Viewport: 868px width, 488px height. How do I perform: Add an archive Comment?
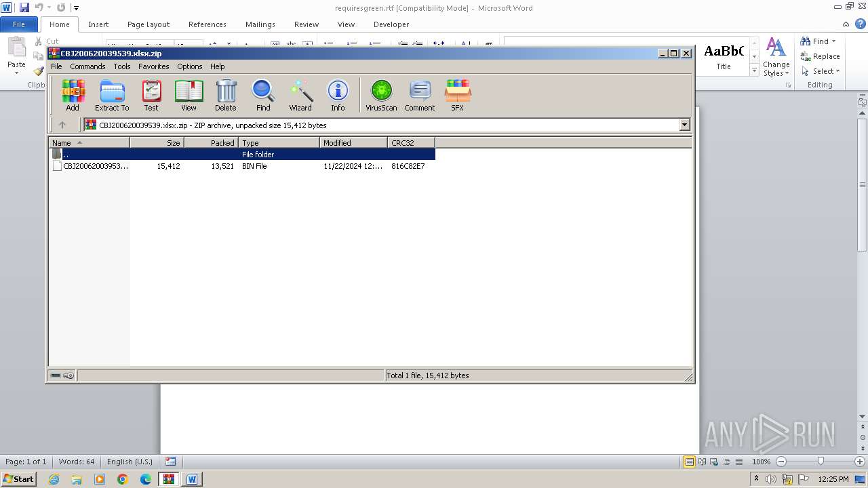tap(420, 96)
